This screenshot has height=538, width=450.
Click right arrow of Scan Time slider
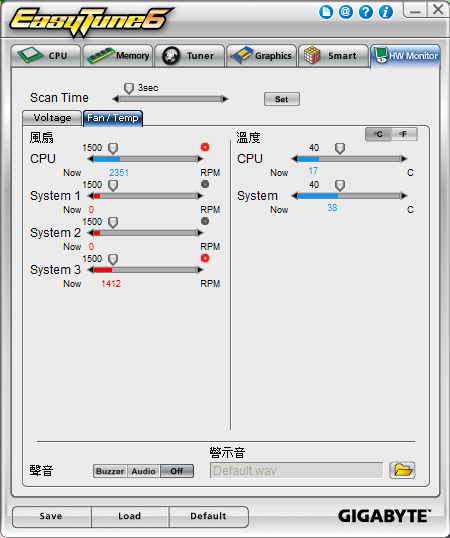[225, 99]
